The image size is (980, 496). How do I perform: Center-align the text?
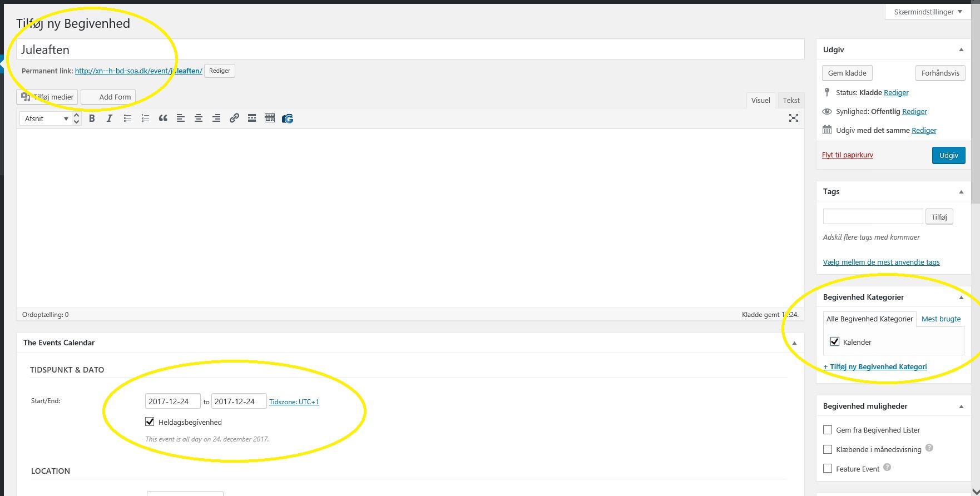[199, 118]
